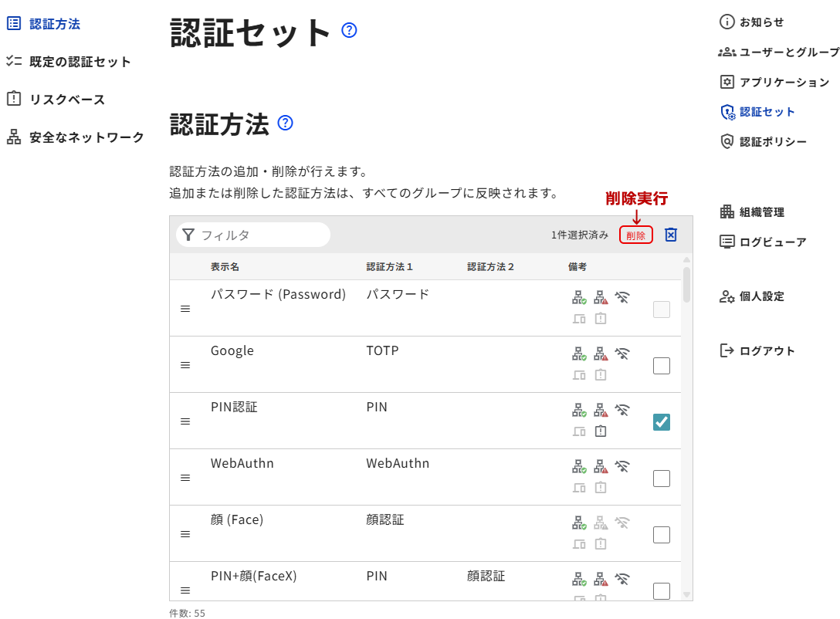Click the trash delete icon in toolbar

(670, 235)
